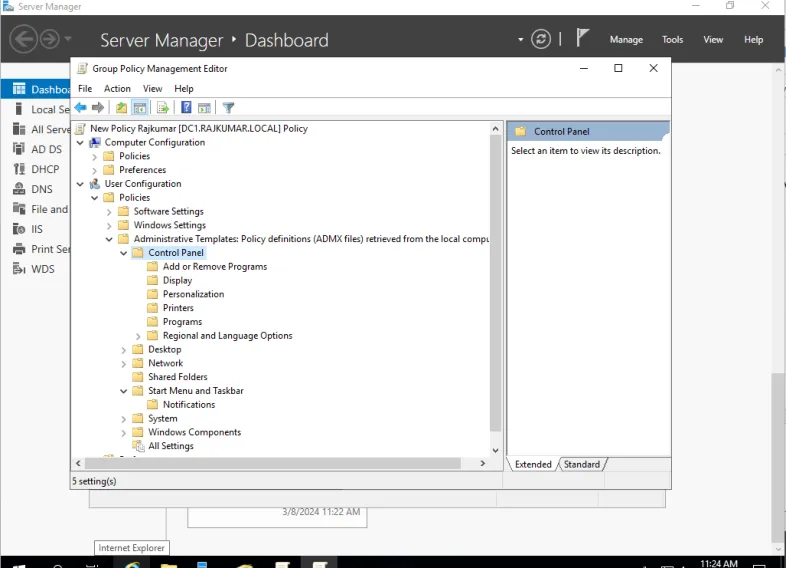The width and height of the screenshot is (786, 568).
Task: Click Server Manager back navigation button
Action: point(24,39)
